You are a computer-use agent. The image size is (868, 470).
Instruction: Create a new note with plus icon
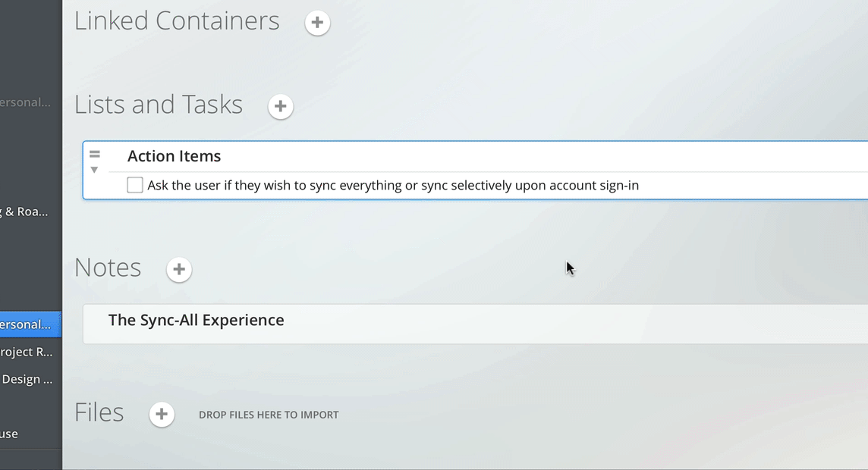[179, 269]
